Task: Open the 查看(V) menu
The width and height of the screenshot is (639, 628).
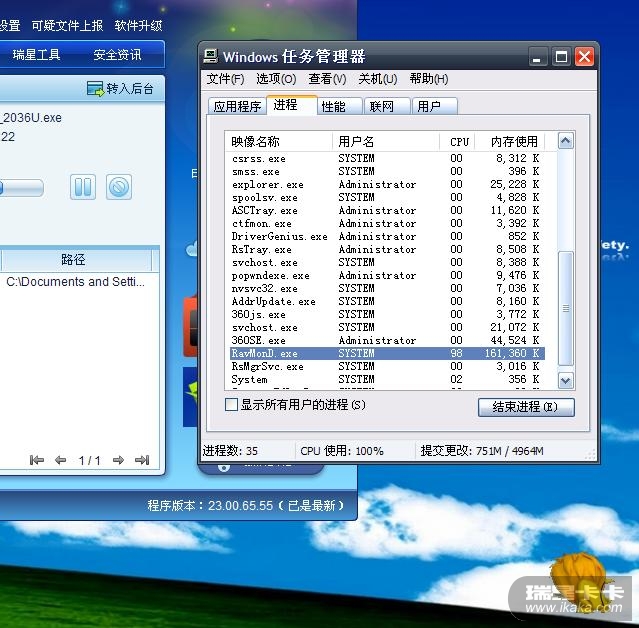Action: [x=327, y=79]
